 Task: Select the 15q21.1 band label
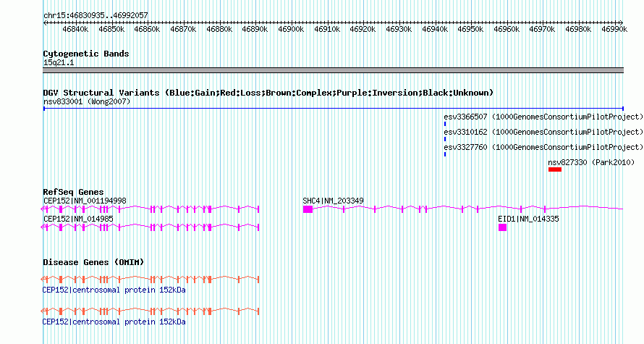(59, 63)
